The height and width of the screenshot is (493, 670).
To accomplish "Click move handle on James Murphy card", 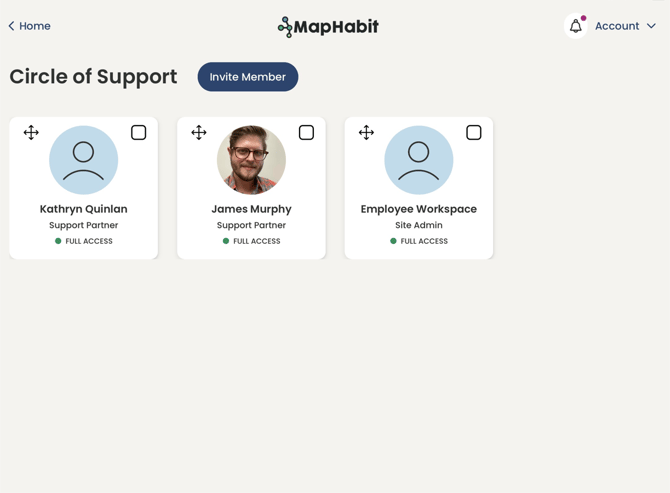I will [x=199, y=133].
